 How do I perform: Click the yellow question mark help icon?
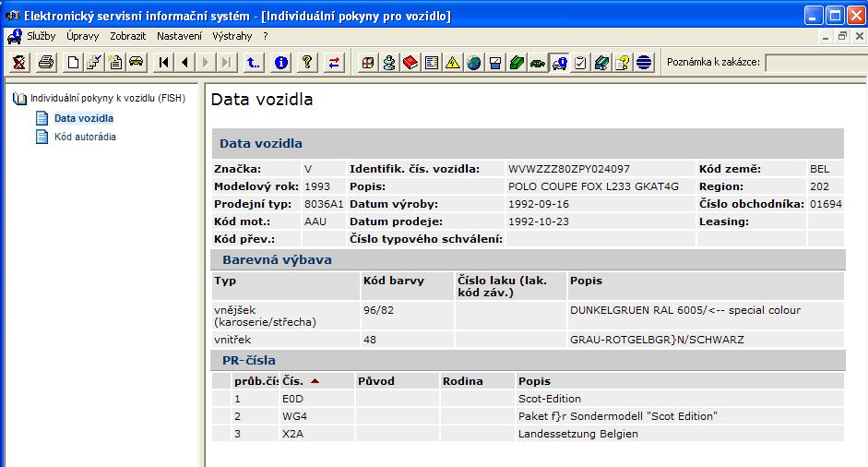[x=308, y=63]
